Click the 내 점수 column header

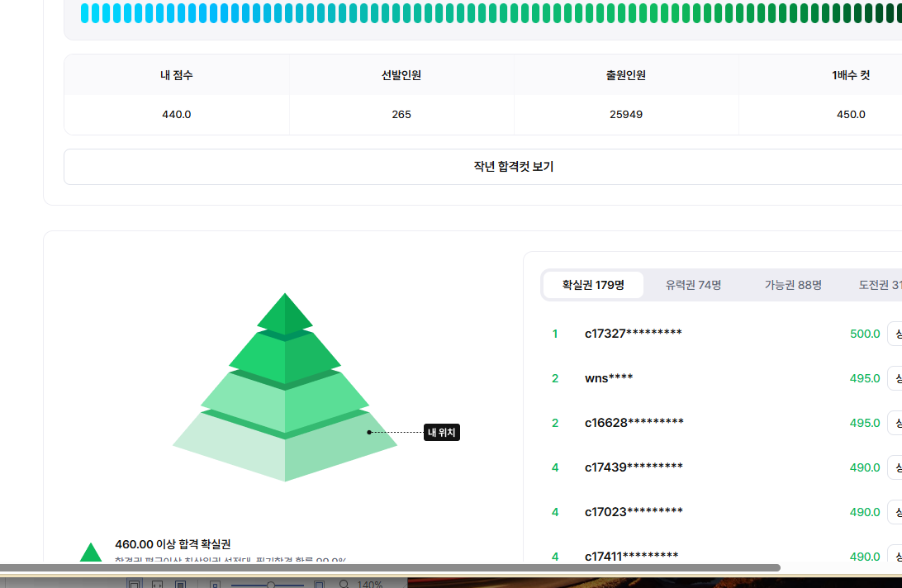tap(176, 75)
